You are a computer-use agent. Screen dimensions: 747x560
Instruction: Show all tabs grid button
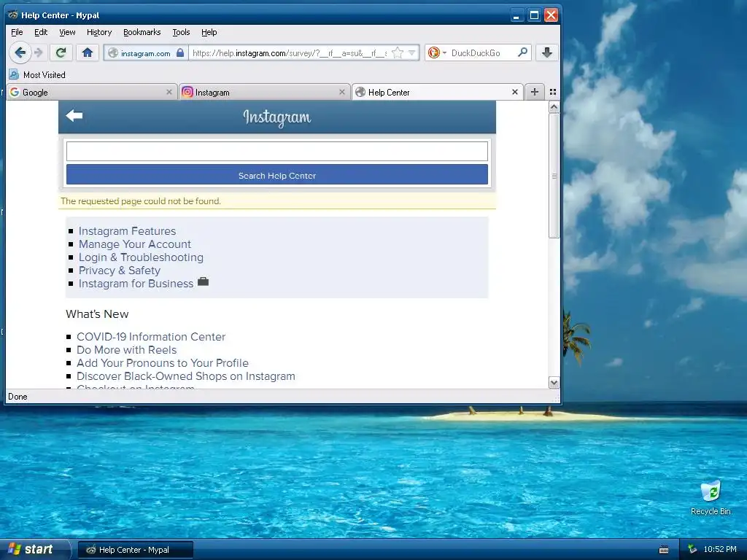pyautogui.click(x=553, y=92)
